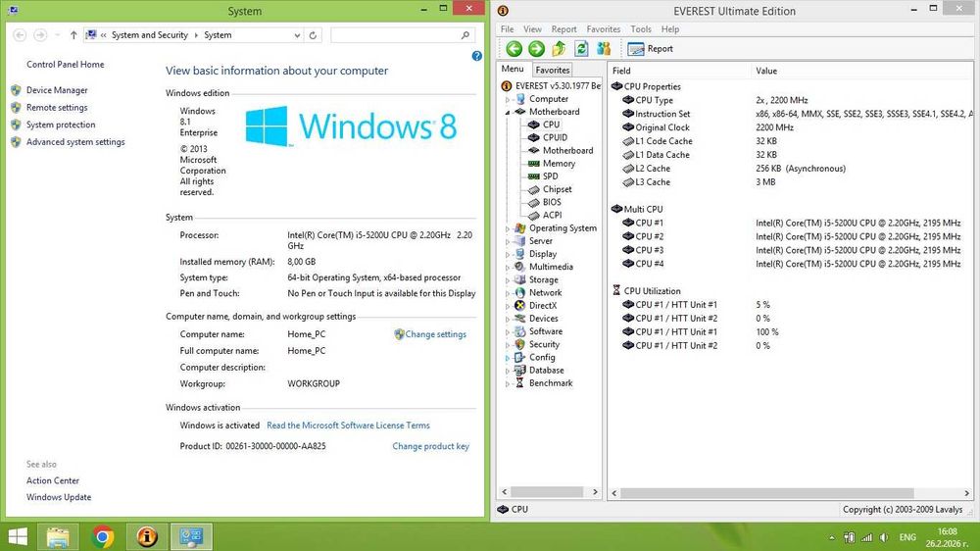Select the CPU #3 row under Multi CPU
The width and height of the screenshot is (980, 551).
click(x=791, y=250)
